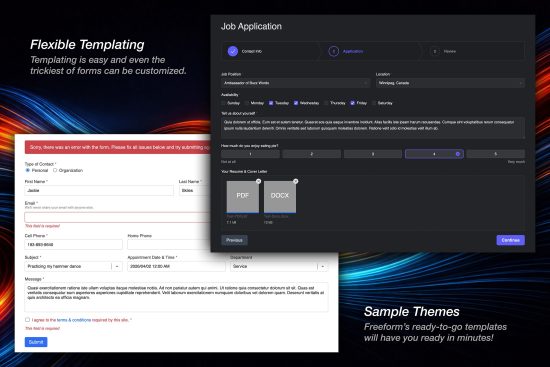Choose rating 1 on the pie scale
Screen dimensions: 550x367
pos(250,154)
